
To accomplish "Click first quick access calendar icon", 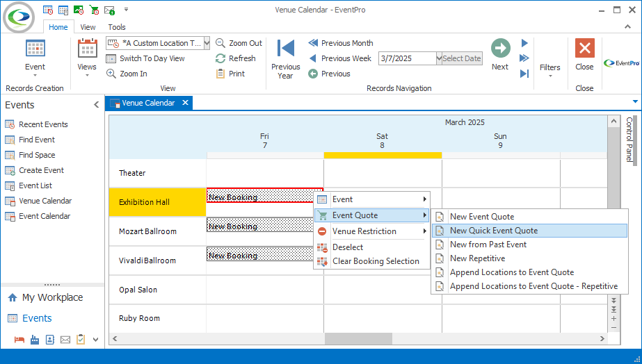I will (48, 10).
